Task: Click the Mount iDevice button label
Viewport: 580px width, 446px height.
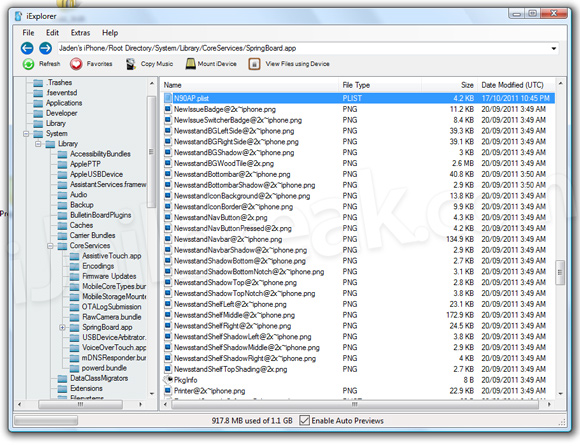Action: (x=217, y=64)
